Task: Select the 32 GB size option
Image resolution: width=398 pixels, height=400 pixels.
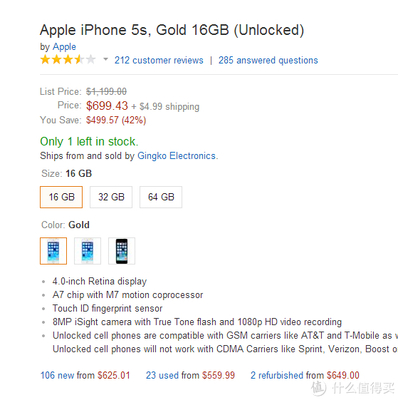Action: tap(111, 197)
